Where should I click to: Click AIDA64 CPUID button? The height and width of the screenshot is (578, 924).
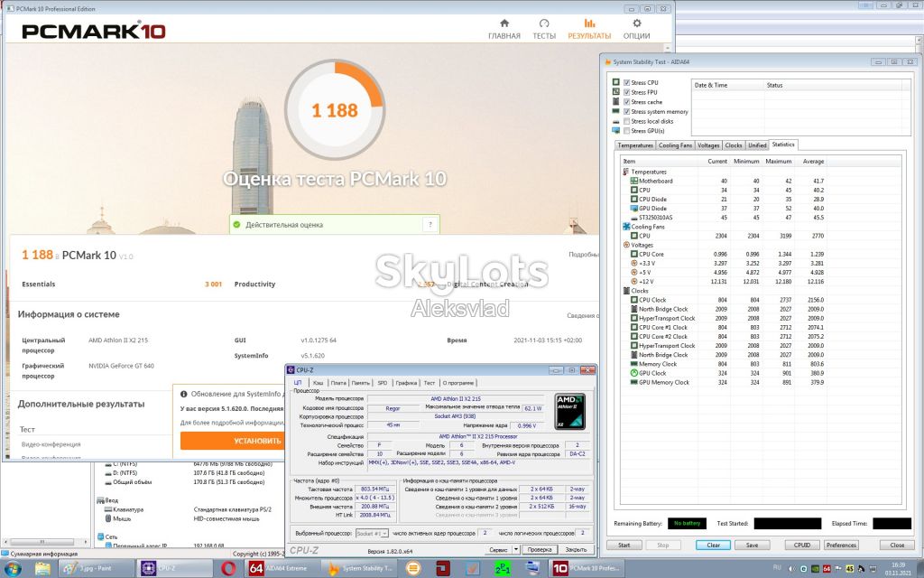click(802, 545)
